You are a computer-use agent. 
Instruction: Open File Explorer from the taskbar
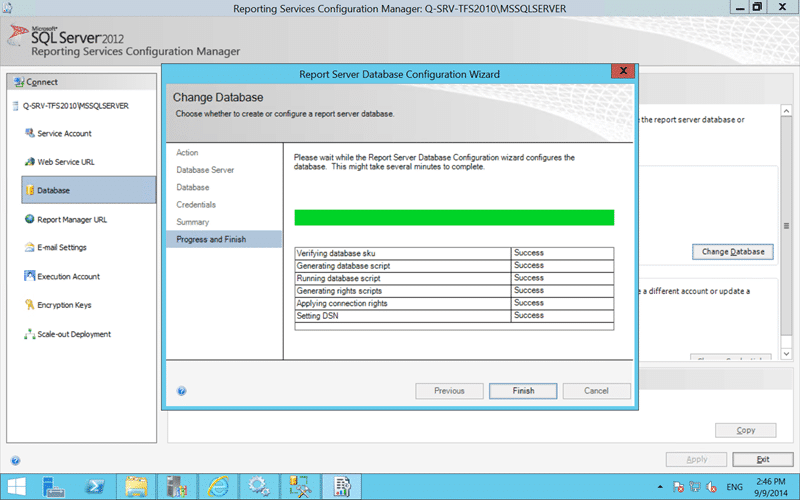pyautogui.click(x=136, y=486)
